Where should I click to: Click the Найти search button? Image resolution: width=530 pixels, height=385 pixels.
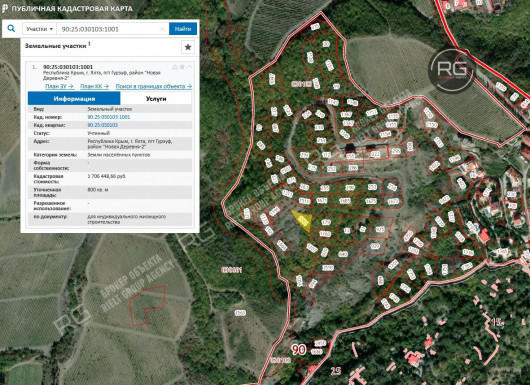tap(183, 29)
